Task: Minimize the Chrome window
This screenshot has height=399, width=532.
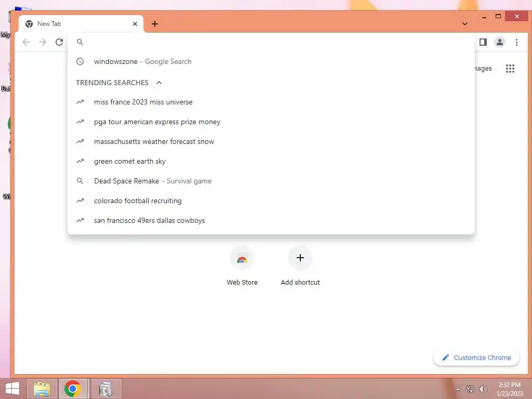Action: [484, 17]
